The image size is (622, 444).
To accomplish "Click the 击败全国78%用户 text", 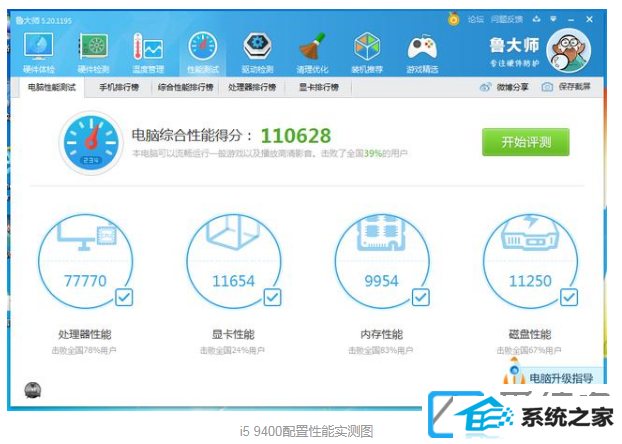I will coord(84,350).
